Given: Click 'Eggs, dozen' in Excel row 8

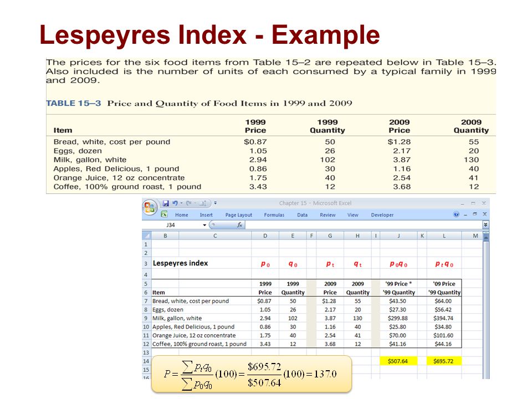Looking at the screenshot, I should click(x=168, y=310).
